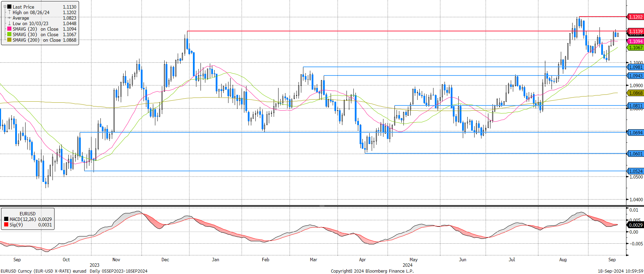644x274 pixels.
Task: Click the 'May' month label
Action: click(413, 260)
